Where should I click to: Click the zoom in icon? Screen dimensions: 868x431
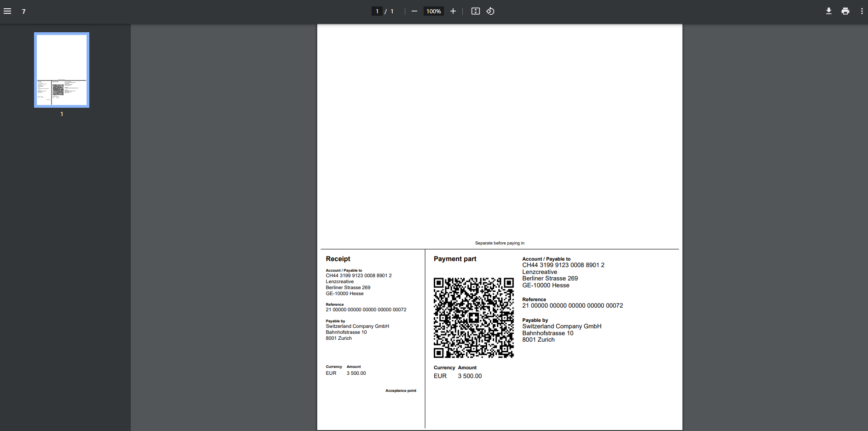[x=453, y=11]
